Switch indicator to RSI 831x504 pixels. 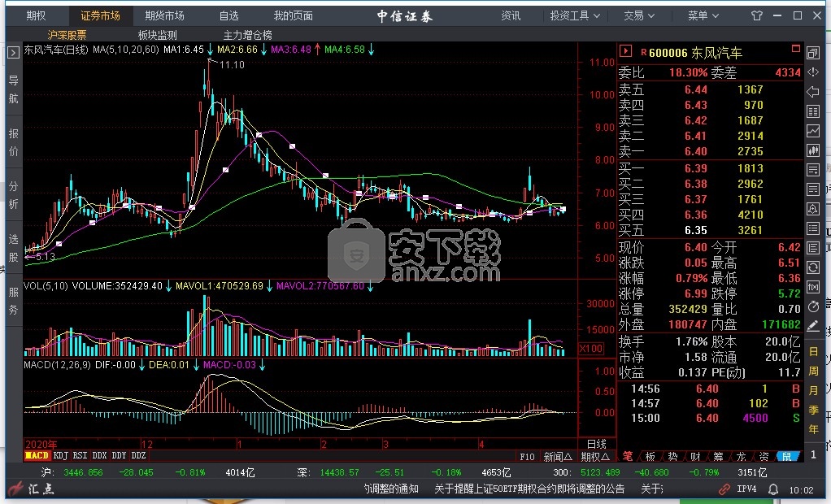click(x=80, y=455)
